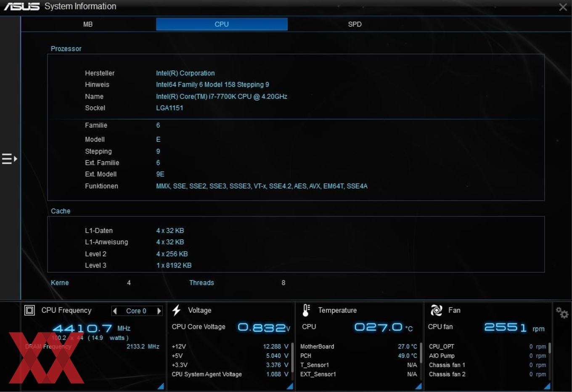Expand the Fan panel corner arrow
This screenshot has width=572, height=392.
tap(547, 386)
